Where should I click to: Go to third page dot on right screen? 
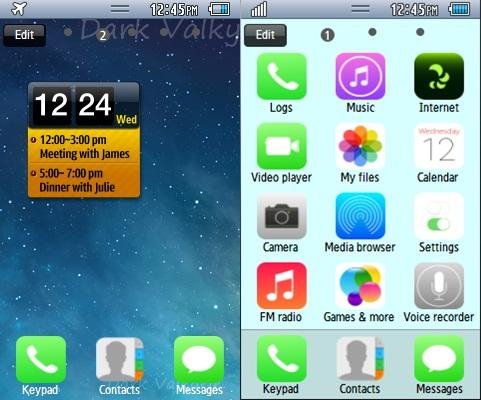[420, 32]
